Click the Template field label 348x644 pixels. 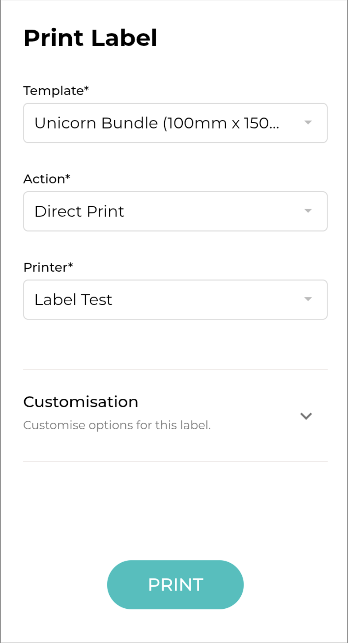tap(53, 91)
